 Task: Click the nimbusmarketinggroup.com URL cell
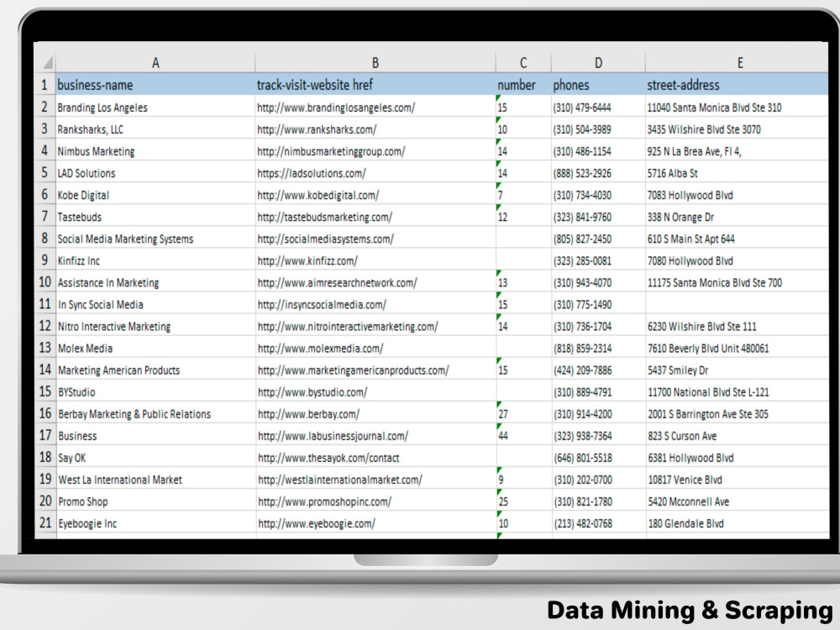[375, 151]
